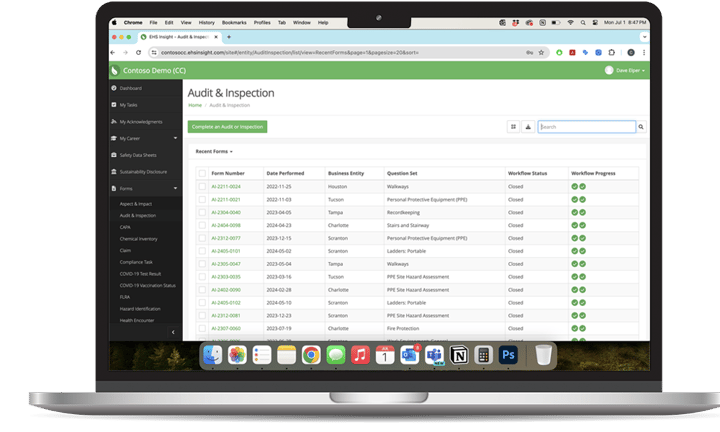Open the Edit menu
720x432 pixels.
(x=169, y=22)
